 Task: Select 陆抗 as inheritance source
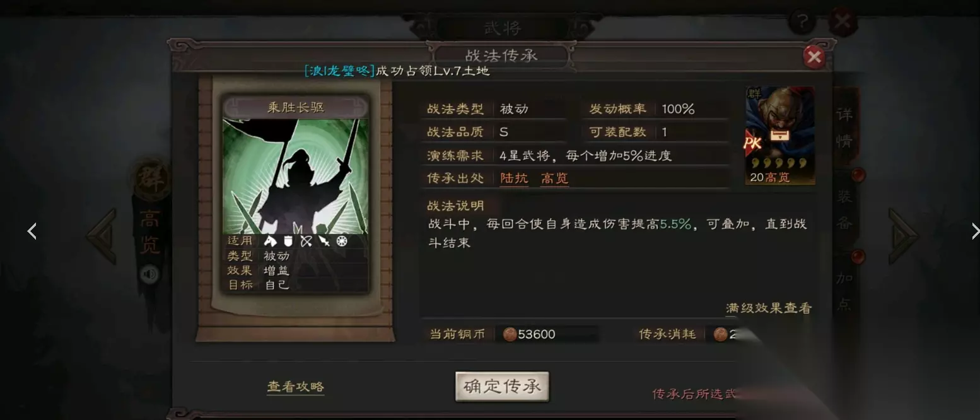(514, 178)
